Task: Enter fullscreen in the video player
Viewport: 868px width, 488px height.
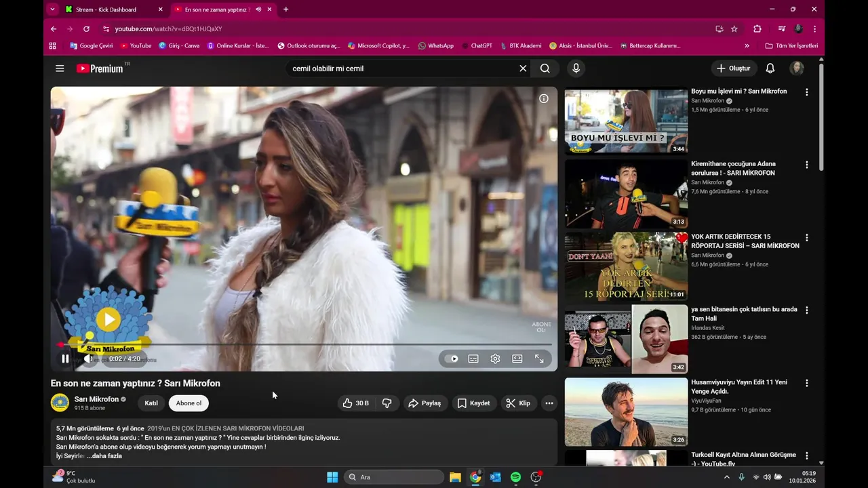Action: [x=539, y=359]
